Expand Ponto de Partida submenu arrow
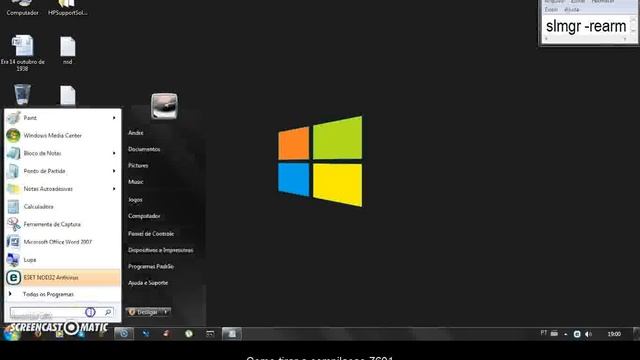Image resolution: width=640 pixels, height=360 pixels. (114, 171)
